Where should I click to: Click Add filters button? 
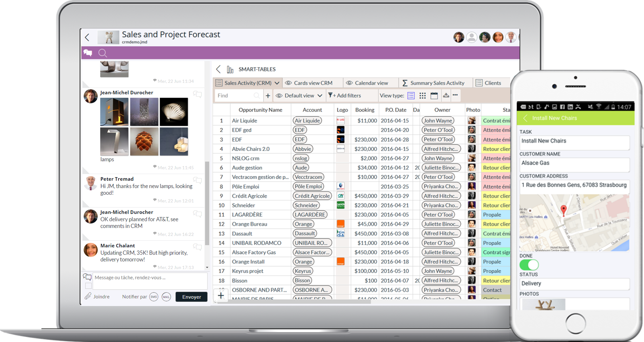pos(345,96)
